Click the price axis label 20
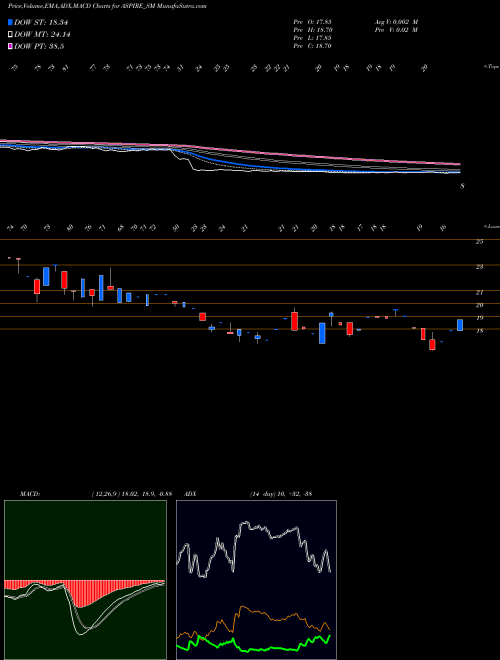Viewport: 500px width, 660px height. pyautogui.click(x=479, y=305)
